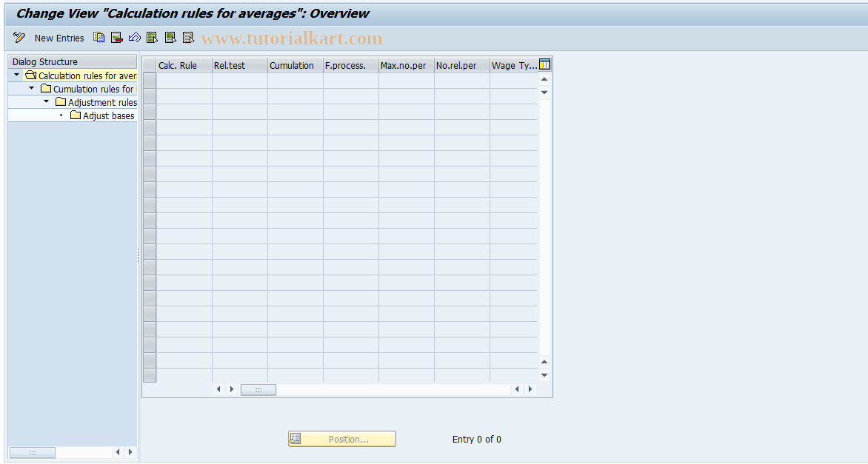Viewport: 868px width, 464px height.
Task: Click the Max.no.per column header
Action: tap(407, 65)
